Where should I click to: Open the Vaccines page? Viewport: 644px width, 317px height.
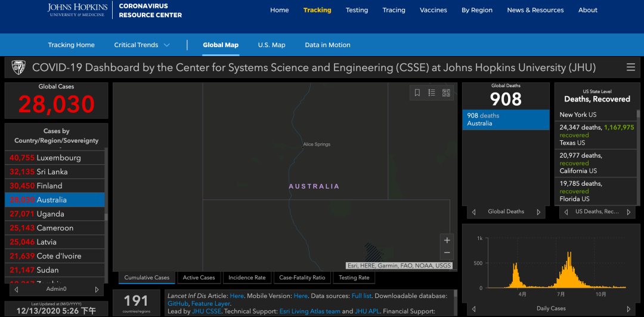click(x=434, y=10)
